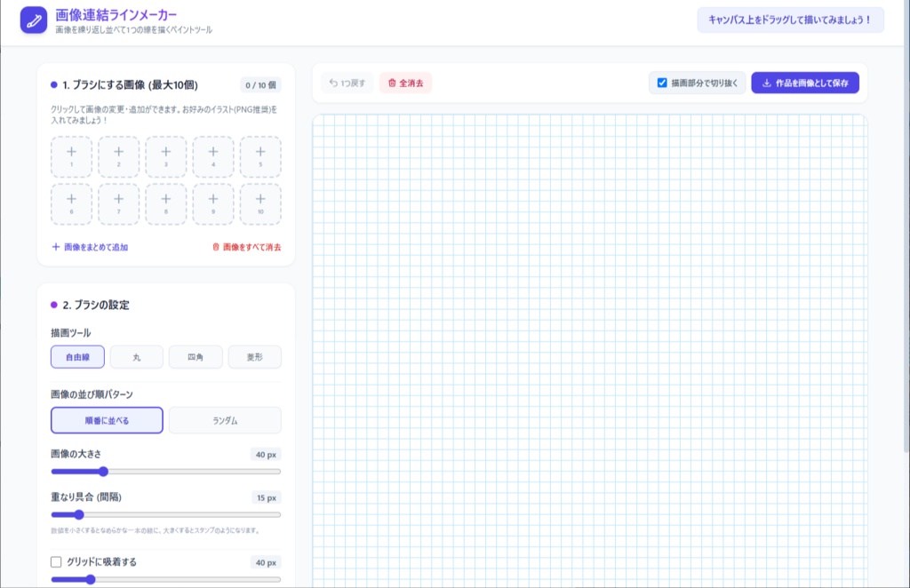Click the 1. ブラシにする画像 heading
The width and height of the screenshot is (910, 588).
point(130,85)
